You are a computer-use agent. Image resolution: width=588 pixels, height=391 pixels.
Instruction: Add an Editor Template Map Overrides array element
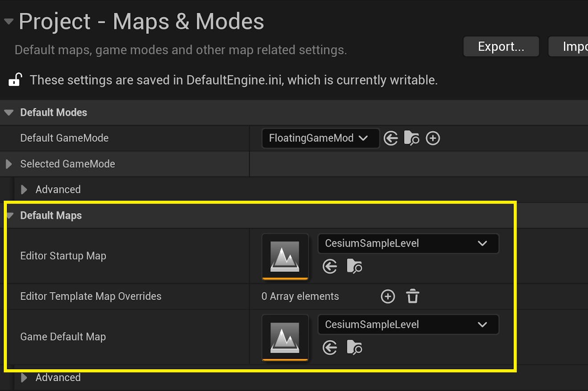pos(388,296)
